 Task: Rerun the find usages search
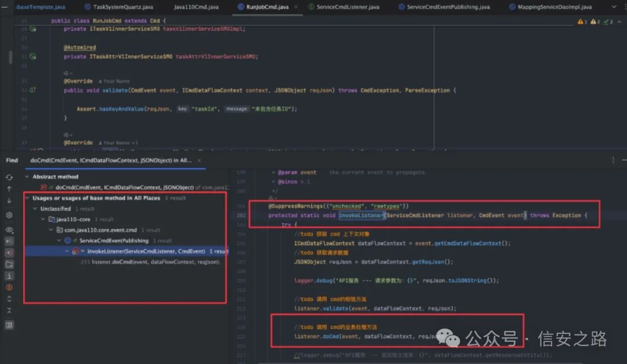(x=9, y=177)
